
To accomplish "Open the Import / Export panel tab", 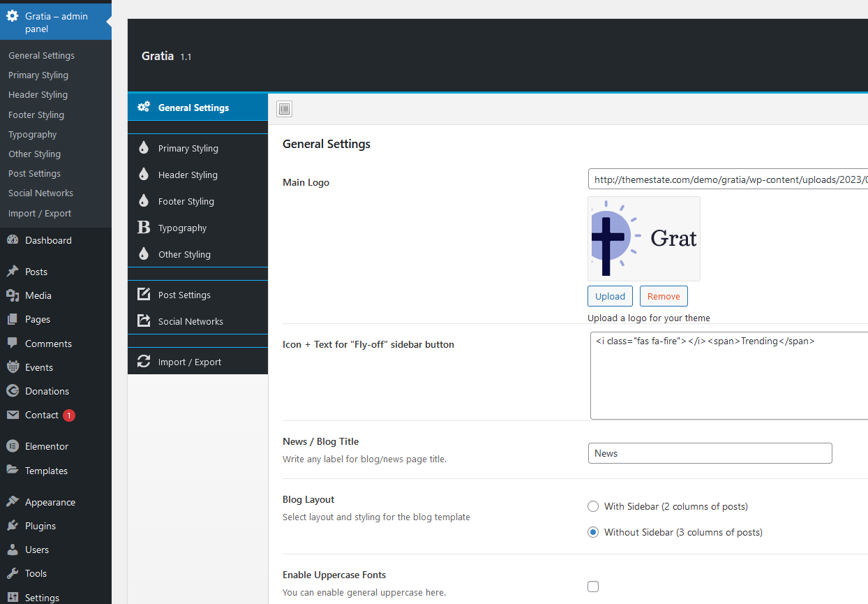I will (198, 362).
